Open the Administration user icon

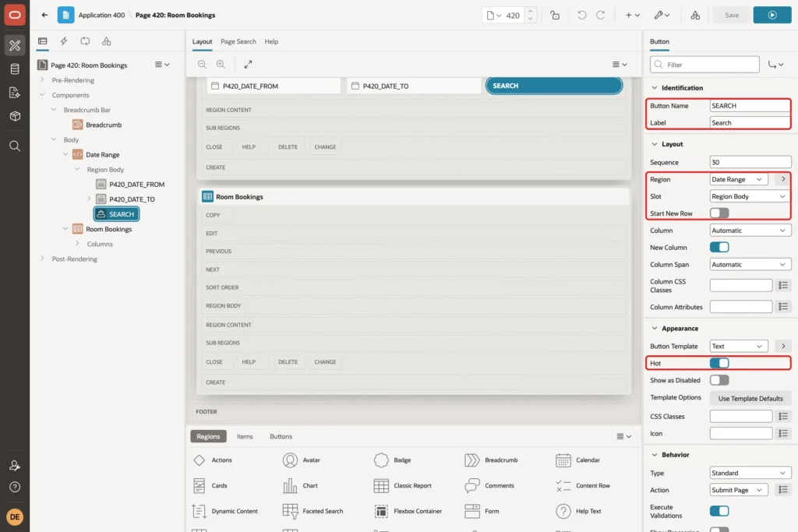(15, 465)
